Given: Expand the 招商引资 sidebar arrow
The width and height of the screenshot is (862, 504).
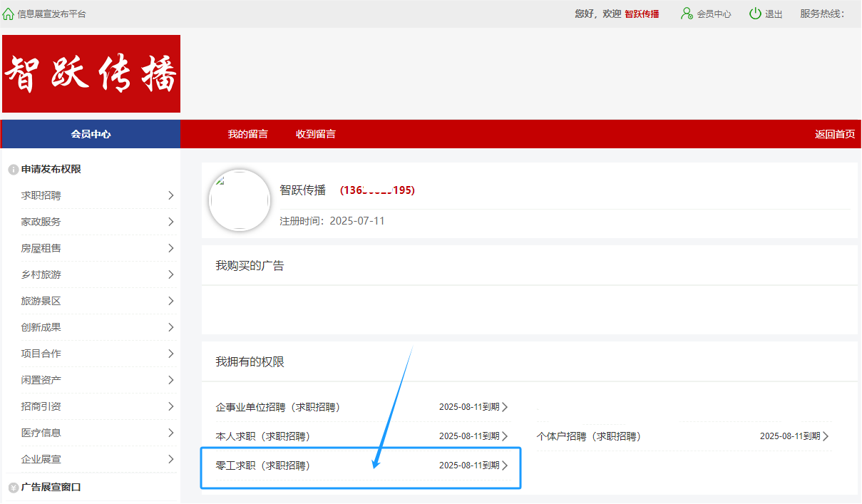Looking at the screenshot, I should (171, 406).
